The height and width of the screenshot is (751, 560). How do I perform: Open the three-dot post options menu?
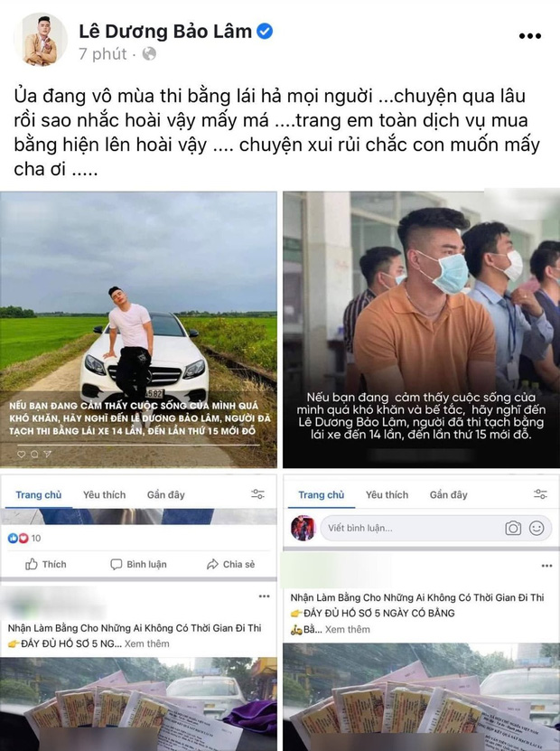click(530, 36)
